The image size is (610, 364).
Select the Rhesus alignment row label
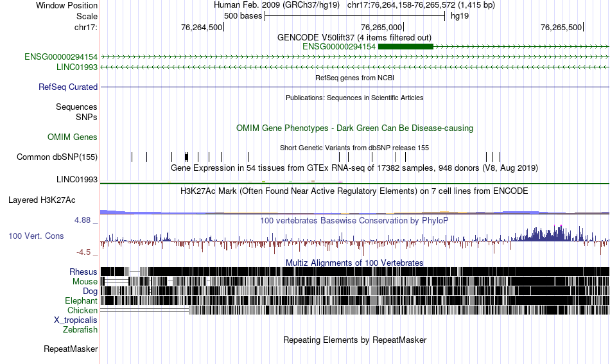pyautogui.click(x=83, y=272)
